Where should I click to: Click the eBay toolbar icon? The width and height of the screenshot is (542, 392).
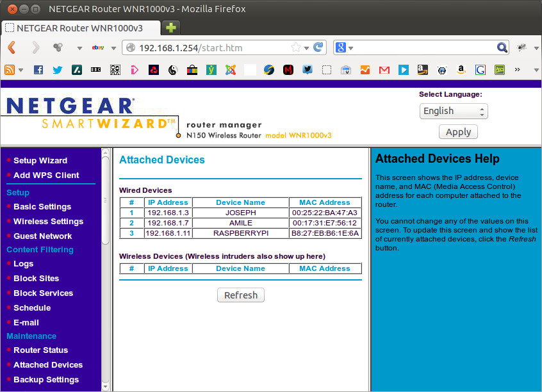(x=98, y=47)
